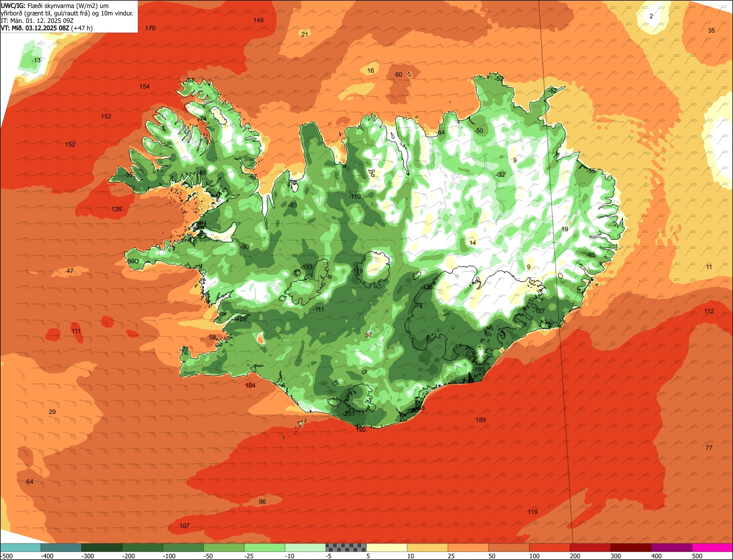Click the legend label -500

click(6, 556)
